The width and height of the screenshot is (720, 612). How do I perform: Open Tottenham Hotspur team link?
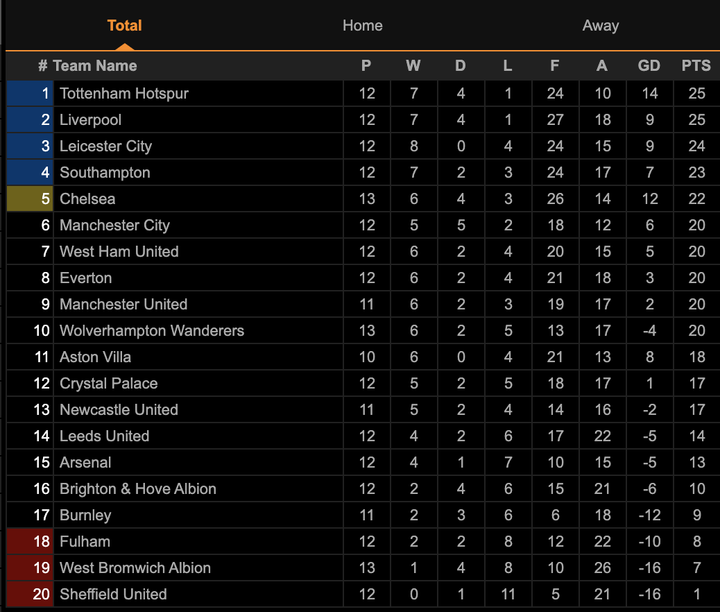124,94
